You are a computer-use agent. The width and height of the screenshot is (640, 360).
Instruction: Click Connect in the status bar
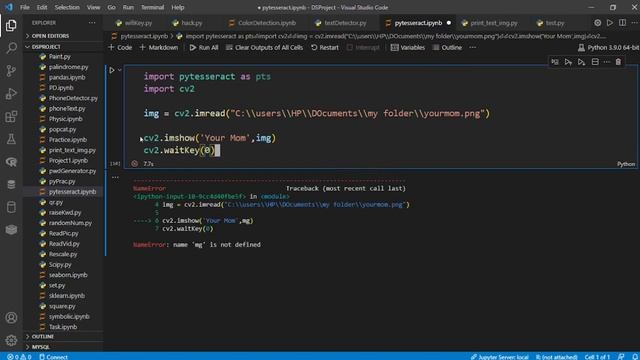point(53,357)
